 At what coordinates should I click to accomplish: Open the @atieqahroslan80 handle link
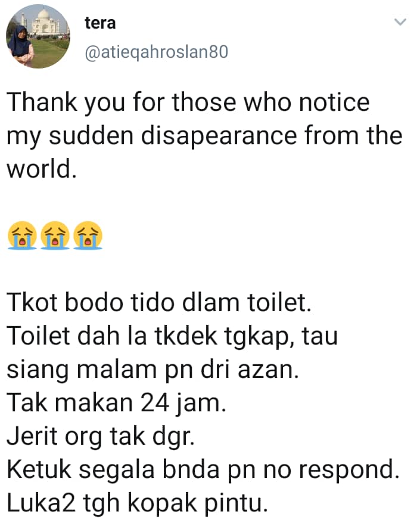[157, 52]
